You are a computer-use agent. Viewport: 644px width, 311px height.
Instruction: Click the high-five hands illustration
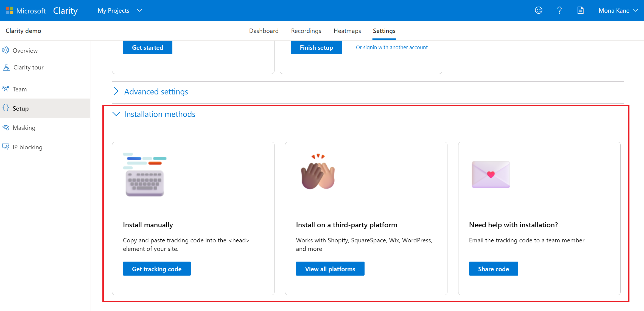(318, 172)
